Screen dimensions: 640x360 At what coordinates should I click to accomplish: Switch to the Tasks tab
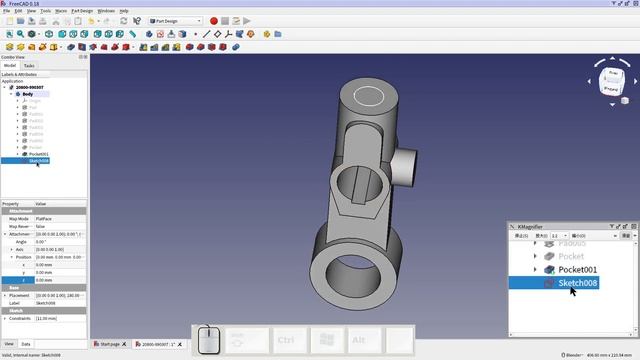point(29,66)
